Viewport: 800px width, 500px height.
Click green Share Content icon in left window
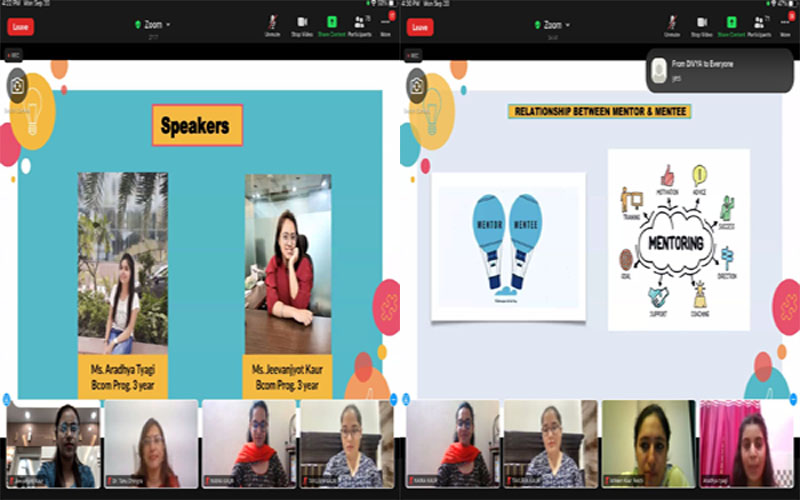[x=331, y=25]
